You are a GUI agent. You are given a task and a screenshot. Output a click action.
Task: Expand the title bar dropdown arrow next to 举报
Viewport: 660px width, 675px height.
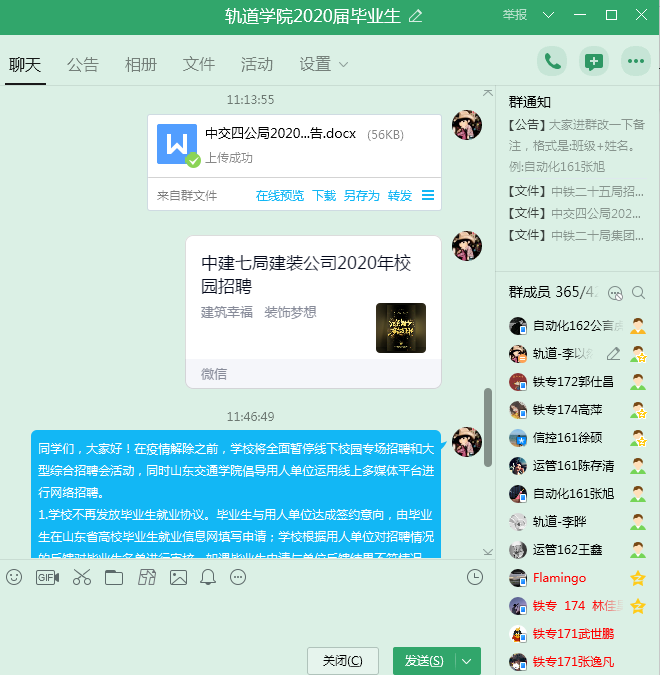(547, 15)
